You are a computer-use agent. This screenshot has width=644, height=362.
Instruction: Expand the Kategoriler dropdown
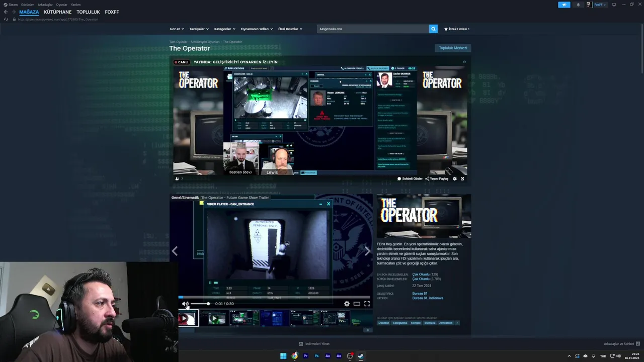click(x=224, y=29)
